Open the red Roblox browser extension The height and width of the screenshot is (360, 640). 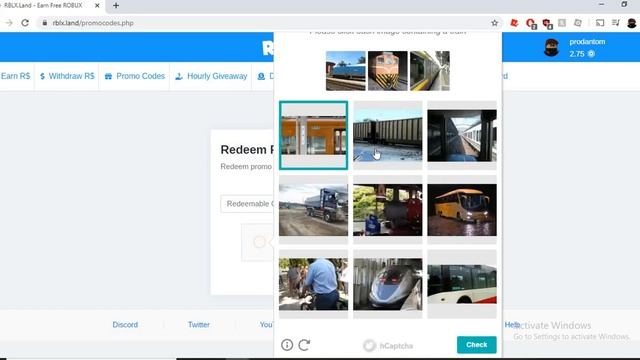pyautogui.click(x=514, y=23)
